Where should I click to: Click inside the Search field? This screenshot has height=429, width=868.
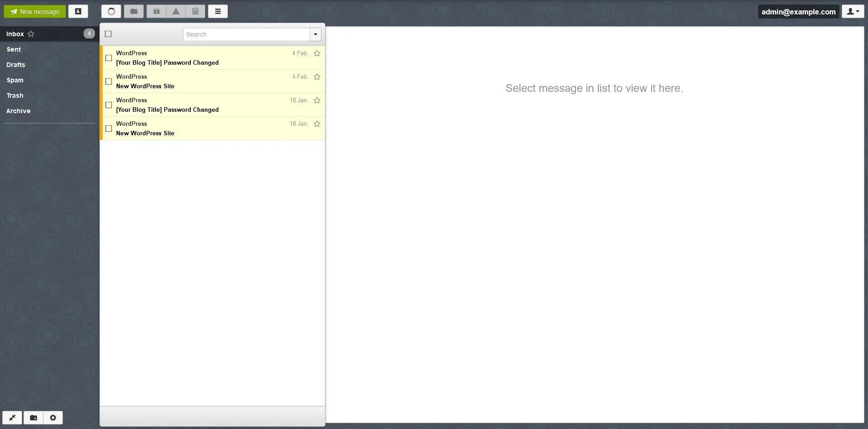pyautogui.click(x=246, y=34)
